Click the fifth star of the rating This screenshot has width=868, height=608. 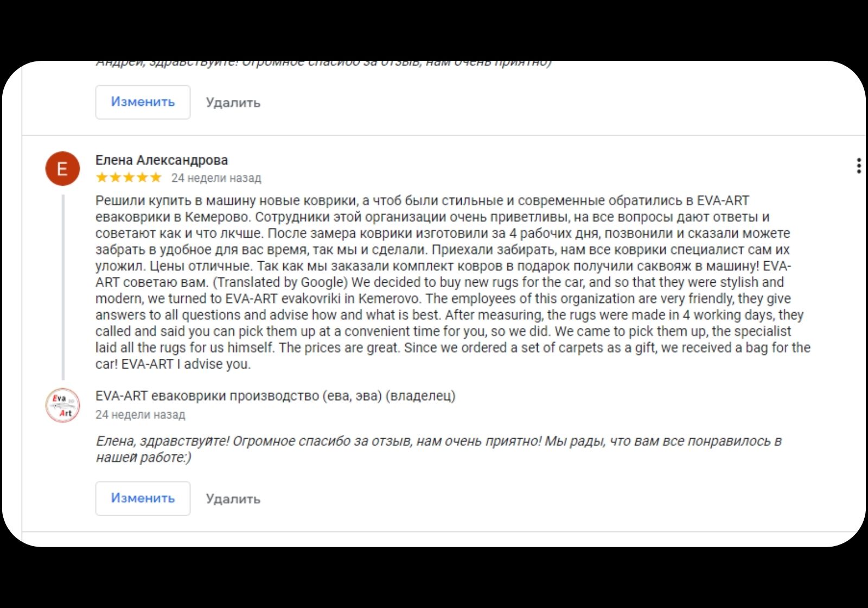(156, 178)
